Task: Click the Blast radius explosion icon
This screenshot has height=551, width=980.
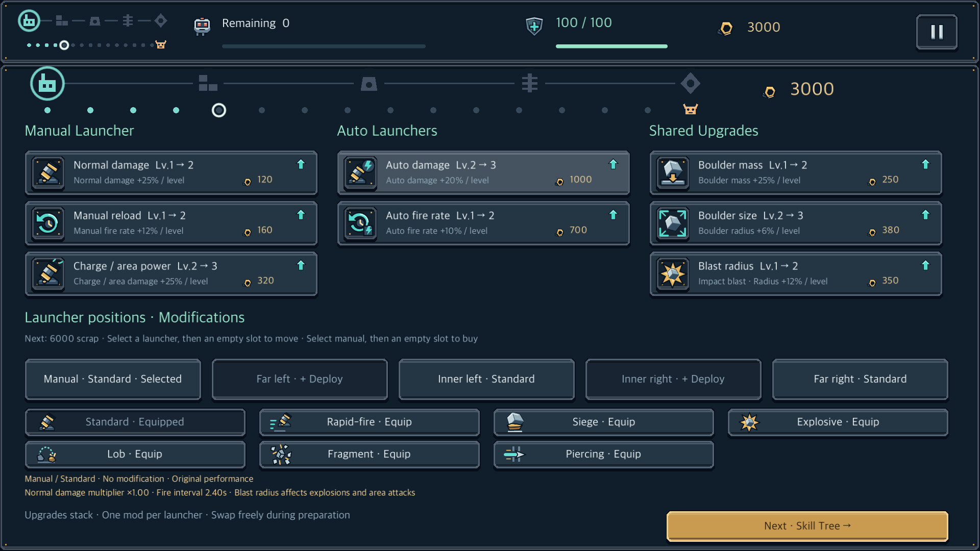Action: (673, 273)
